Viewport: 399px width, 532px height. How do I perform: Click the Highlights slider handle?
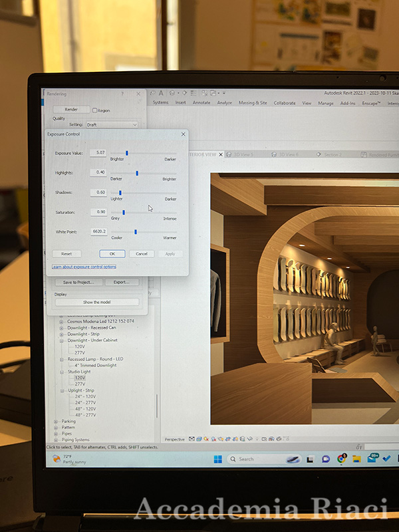pyautogui.click(x=137, y=173)
